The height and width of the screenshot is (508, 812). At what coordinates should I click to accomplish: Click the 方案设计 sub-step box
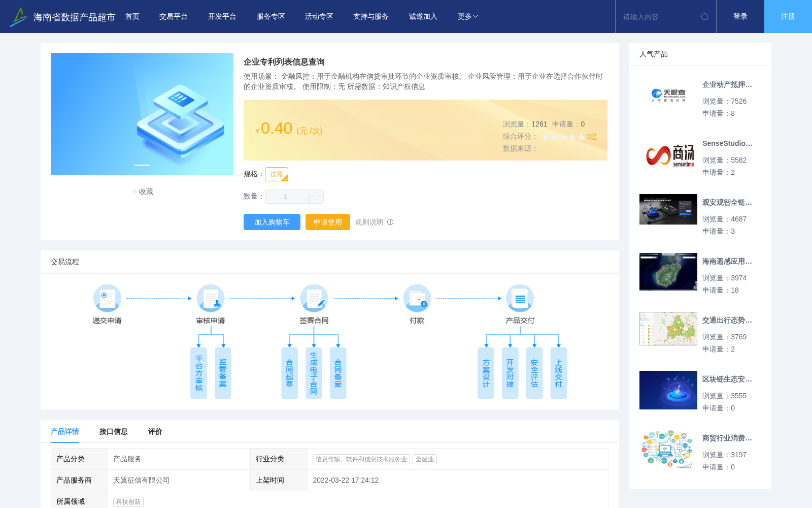pos(486,373)
